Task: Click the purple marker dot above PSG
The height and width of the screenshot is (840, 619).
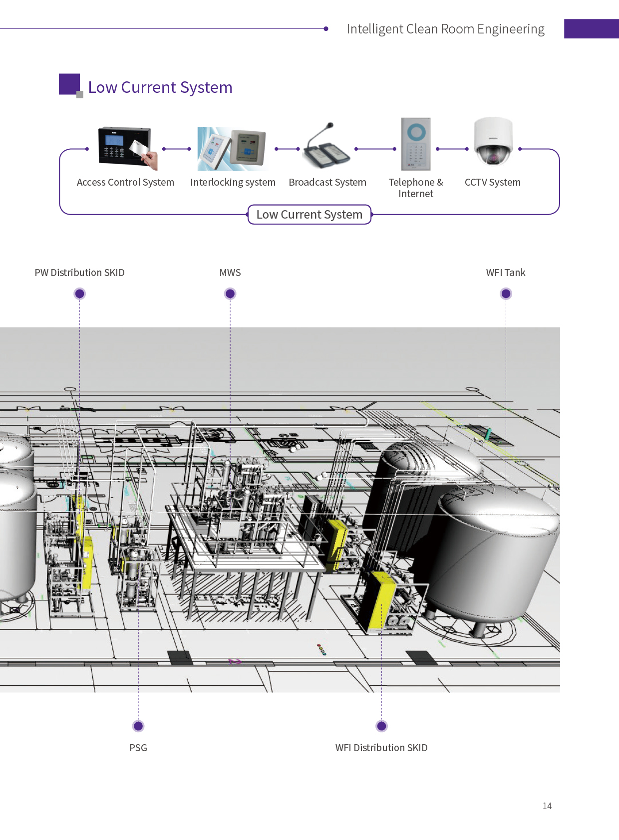Action: click(138, 726)
